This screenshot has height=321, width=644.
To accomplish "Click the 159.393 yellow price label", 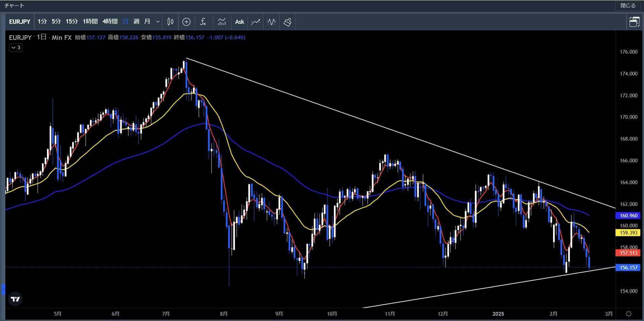I will point(628,233).
